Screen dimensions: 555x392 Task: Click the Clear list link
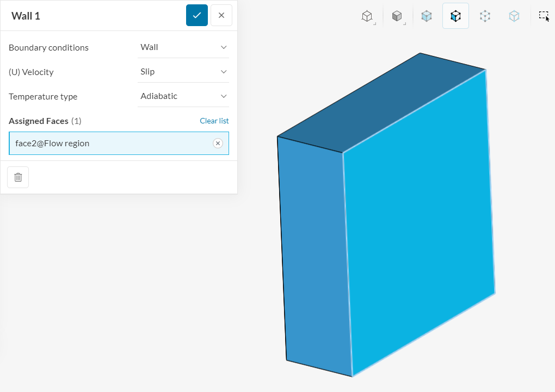click(x=214, y=121)
